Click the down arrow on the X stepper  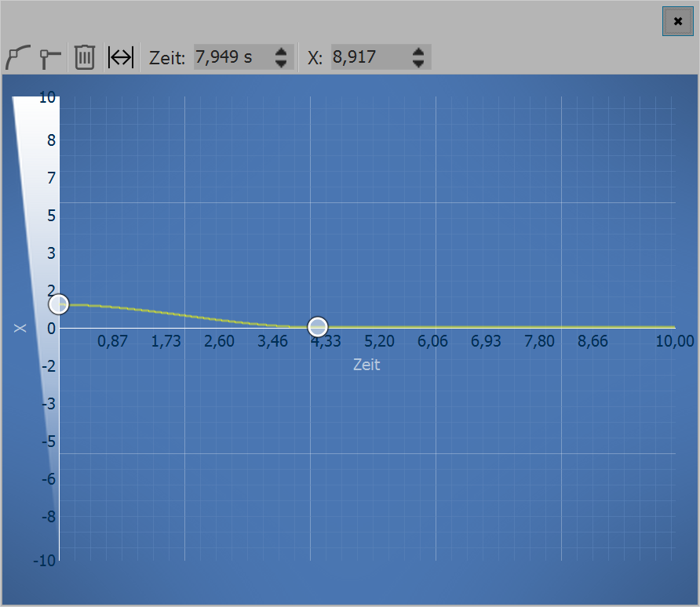click(x=418, y=61)
